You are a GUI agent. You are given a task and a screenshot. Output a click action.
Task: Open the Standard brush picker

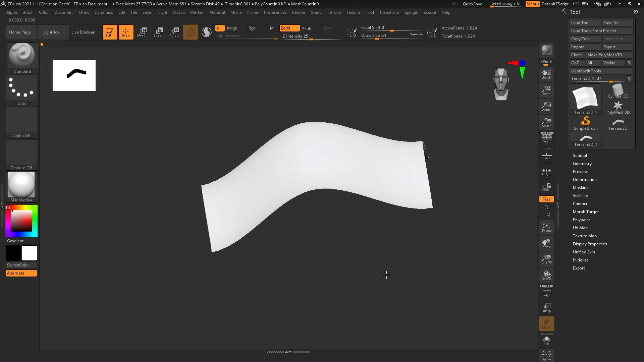click(22, 58)
